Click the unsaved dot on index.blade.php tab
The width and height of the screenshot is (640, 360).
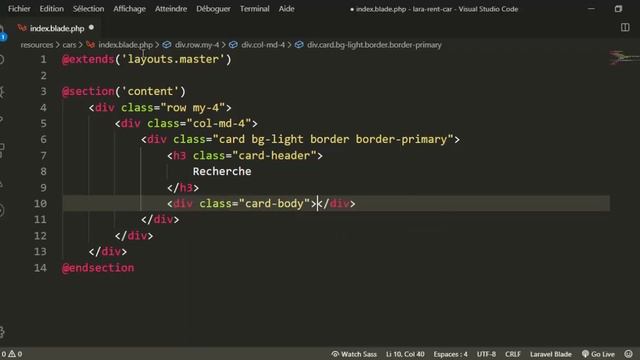91,27
